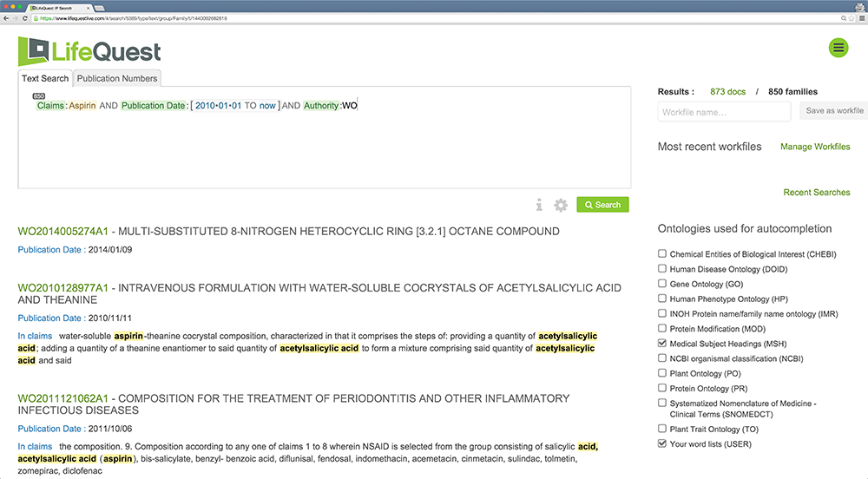Switch to Text Search tab
The image size is (868, 479).
pyautogui.click(x=45, y=79)
